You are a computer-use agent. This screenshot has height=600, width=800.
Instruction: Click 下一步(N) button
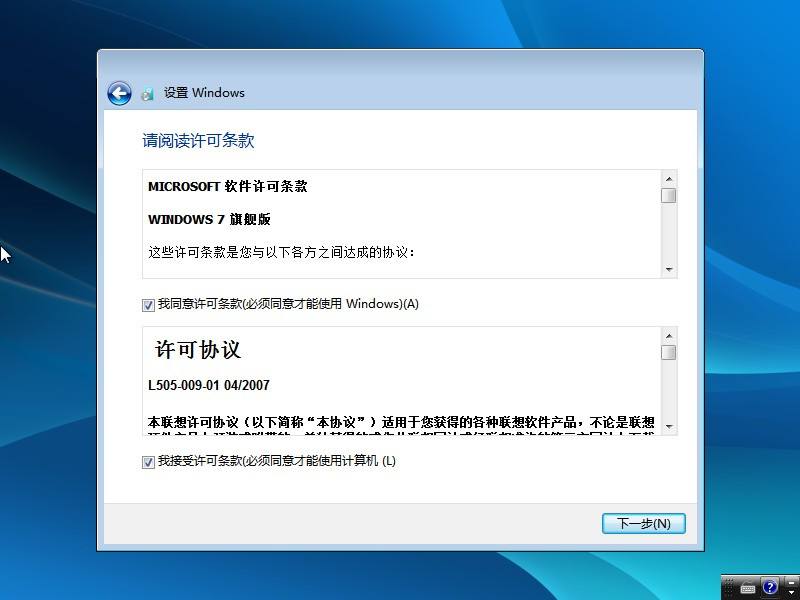tap(643, 523)
